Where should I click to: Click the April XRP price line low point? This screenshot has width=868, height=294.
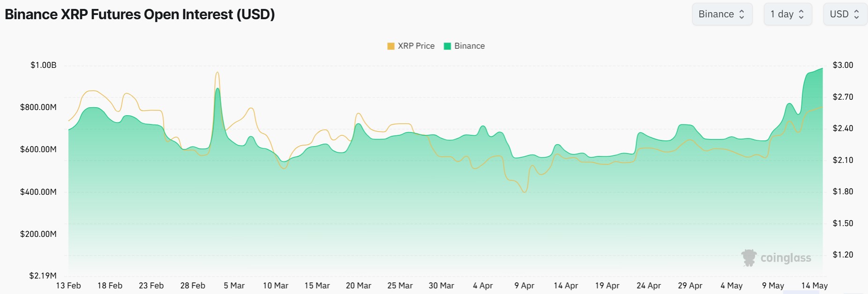pyautogui.click(x=524, y=191)
